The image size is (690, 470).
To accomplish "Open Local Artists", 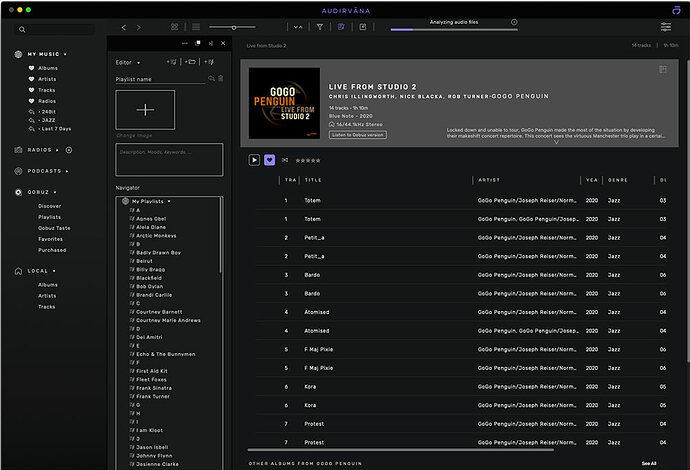I will (47, 296).
